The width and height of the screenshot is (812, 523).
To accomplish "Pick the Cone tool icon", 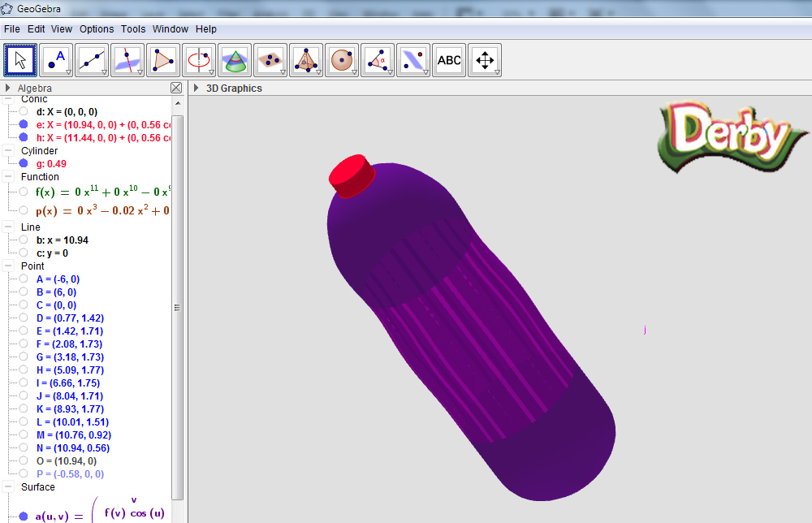I will 235,61.
